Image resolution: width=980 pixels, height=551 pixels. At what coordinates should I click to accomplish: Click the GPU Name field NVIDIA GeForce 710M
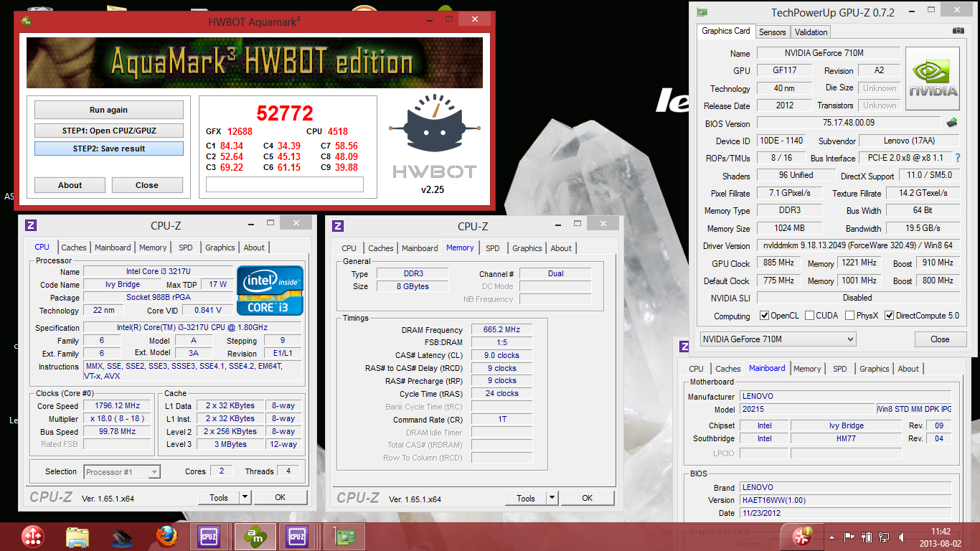click(829, 53)
